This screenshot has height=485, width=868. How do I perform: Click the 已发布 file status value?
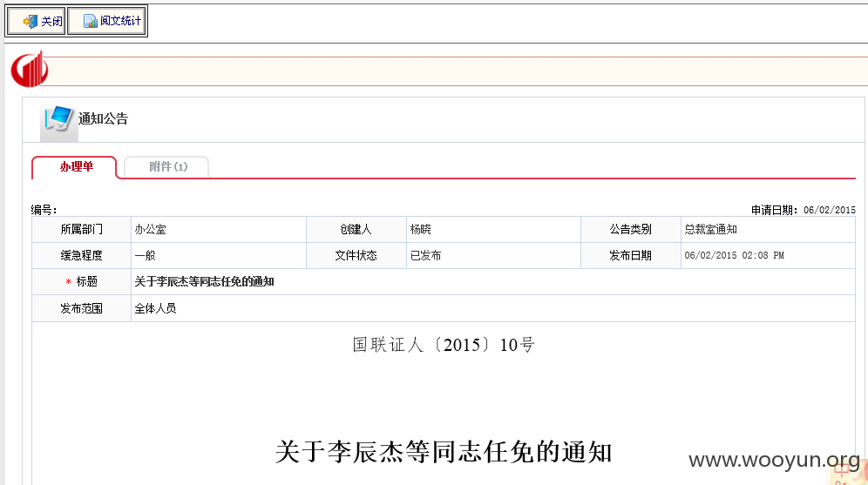coord(425,255)
